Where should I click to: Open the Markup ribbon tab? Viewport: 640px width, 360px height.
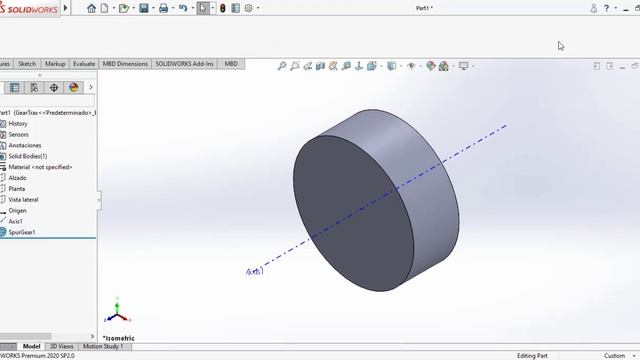coord(55,64)
